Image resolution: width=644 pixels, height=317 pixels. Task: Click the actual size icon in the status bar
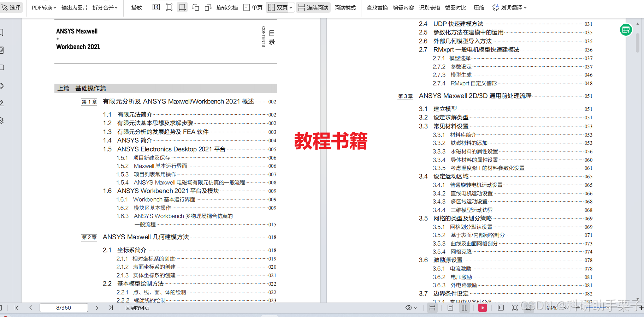[x=501, y=308]
